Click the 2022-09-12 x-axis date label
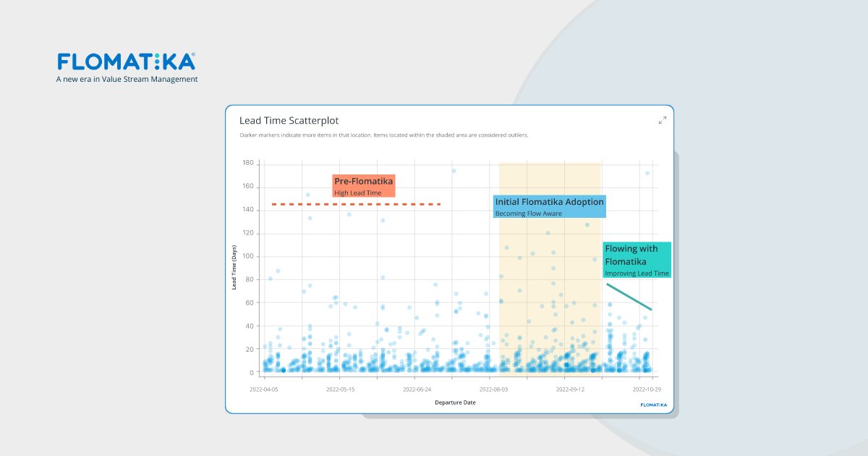The width and height of the screenshot is (868, 456). point(569,389)
